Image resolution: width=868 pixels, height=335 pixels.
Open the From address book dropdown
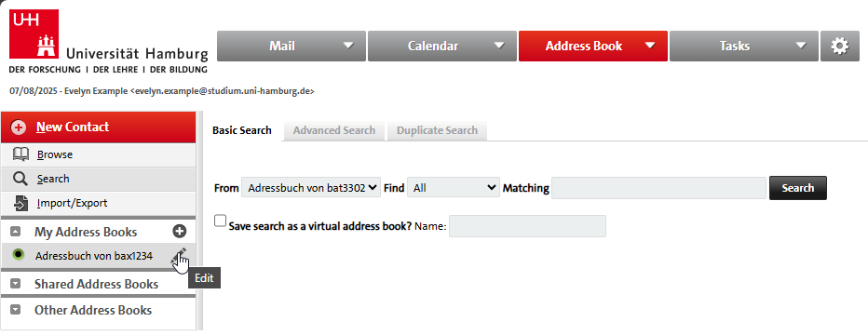tap(311, 188)
